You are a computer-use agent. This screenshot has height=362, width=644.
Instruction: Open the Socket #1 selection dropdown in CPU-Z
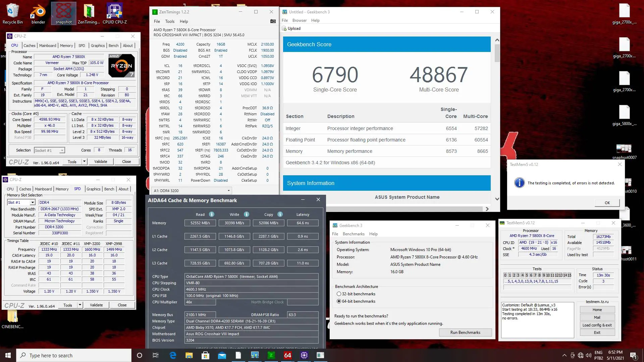[x=49, y=150]
